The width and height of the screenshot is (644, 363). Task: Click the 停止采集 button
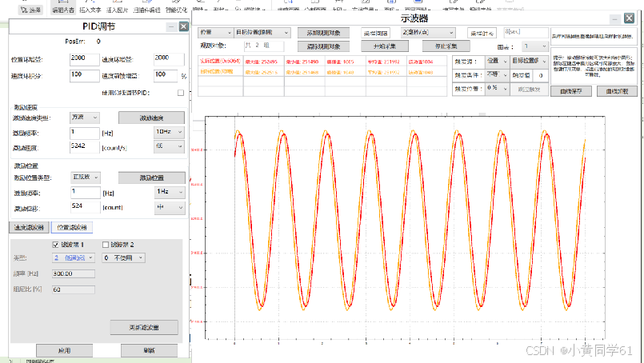coord(446,46)
